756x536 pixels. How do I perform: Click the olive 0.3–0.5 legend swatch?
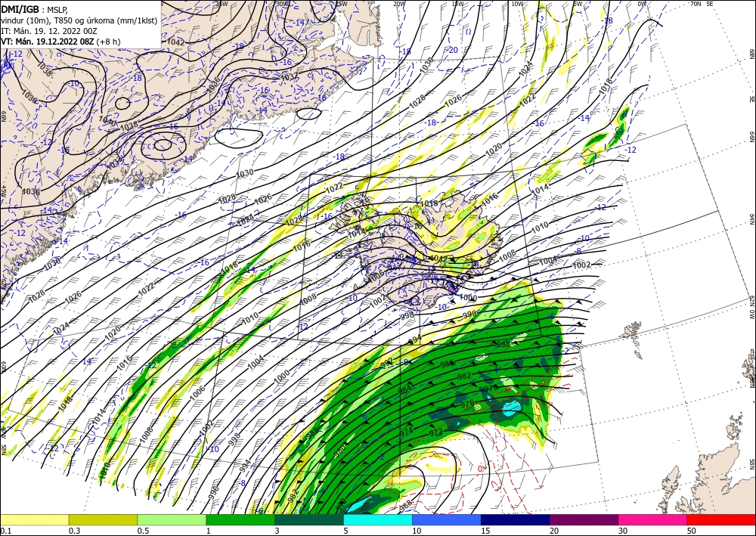(x=103, y=519)
